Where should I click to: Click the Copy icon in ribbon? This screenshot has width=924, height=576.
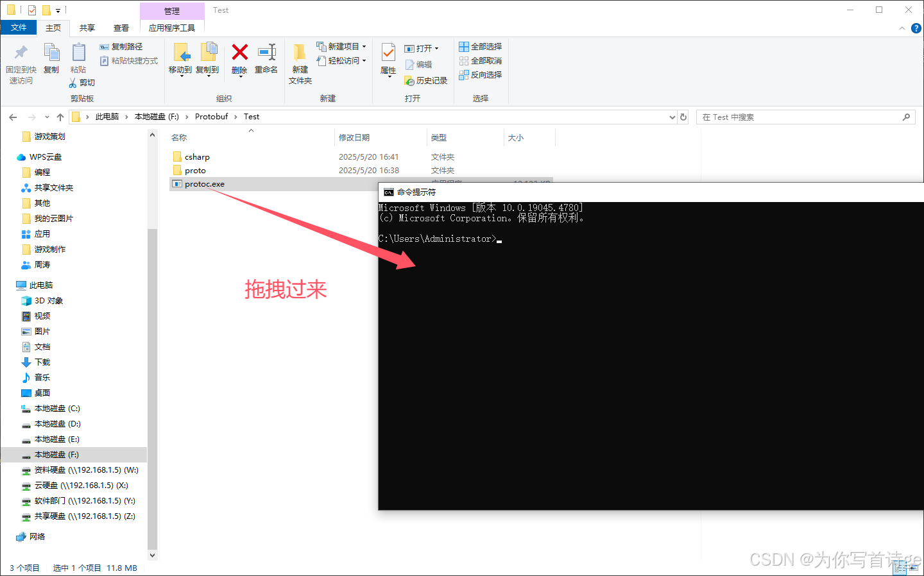tap(51, 53)
